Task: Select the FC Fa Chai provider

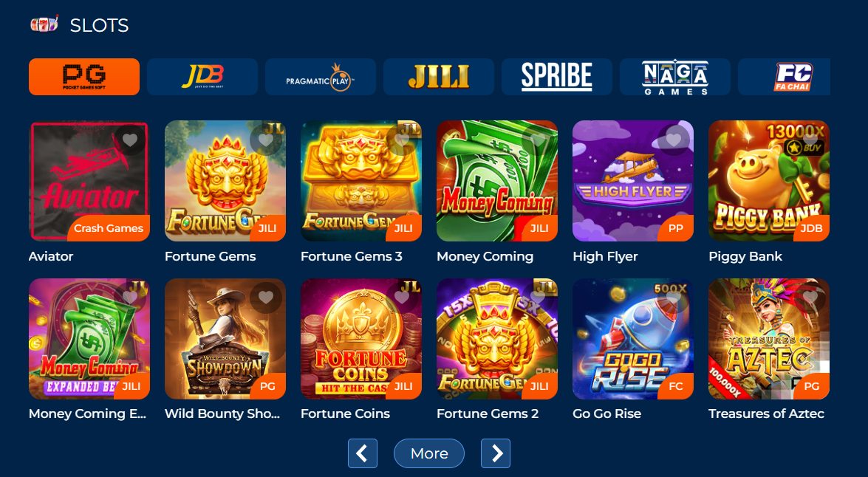Action: pos(785,77)
